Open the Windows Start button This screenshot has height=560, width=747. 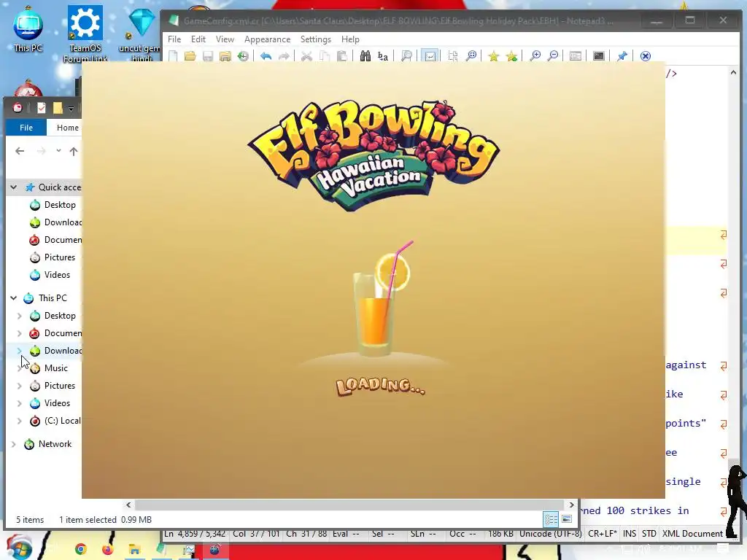19,548
